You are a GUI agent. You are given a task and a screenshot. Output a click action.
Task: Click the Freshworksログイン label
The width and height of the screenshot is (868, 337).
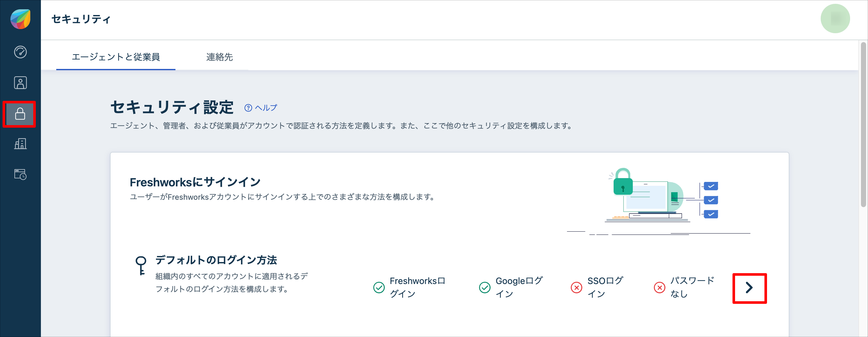417,287
